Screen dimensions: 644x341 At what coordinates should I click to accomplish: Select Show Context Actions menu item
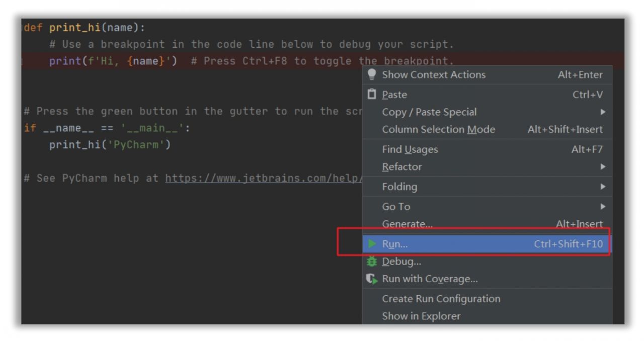[x=487, y=74]
